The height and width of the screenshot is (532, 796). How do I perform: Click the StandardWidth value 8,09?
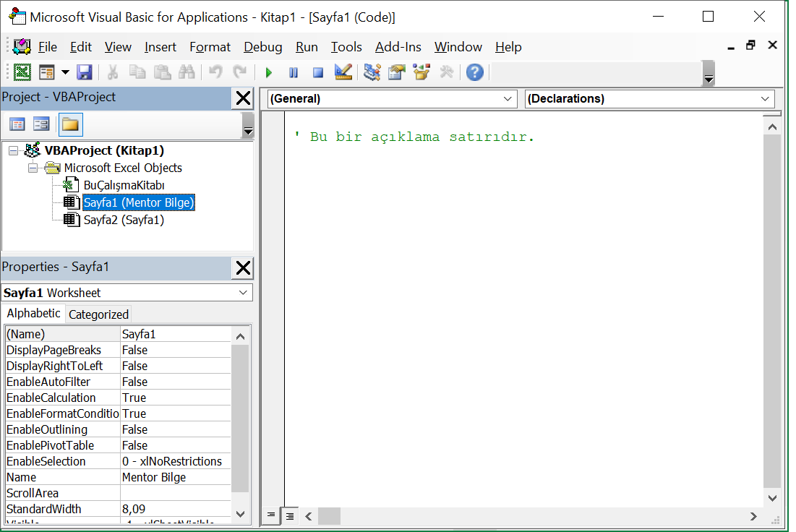(x=176, y=509)
